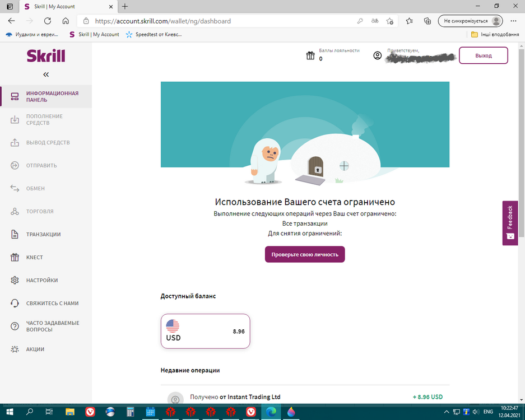Open Информационная панель dashboard section
525x420 pixels.
pyautogui.click(x=46, y=96)
